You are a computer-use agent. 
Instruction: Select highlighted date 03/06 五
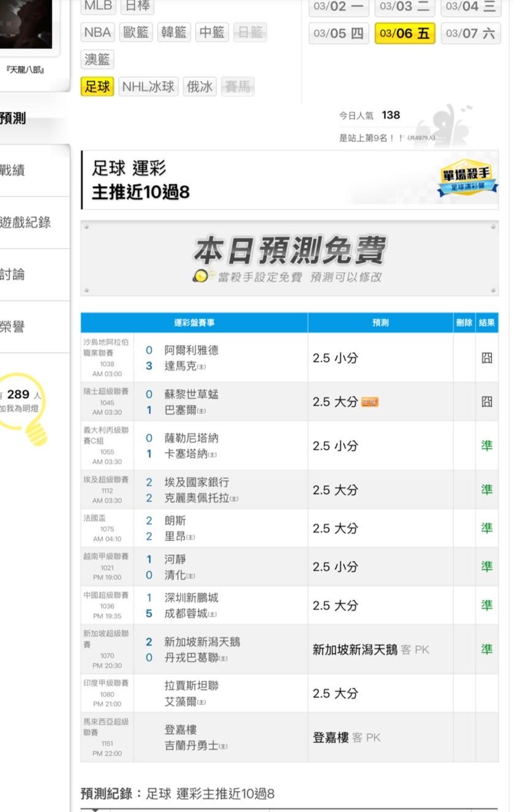click(x=404, y=33)
